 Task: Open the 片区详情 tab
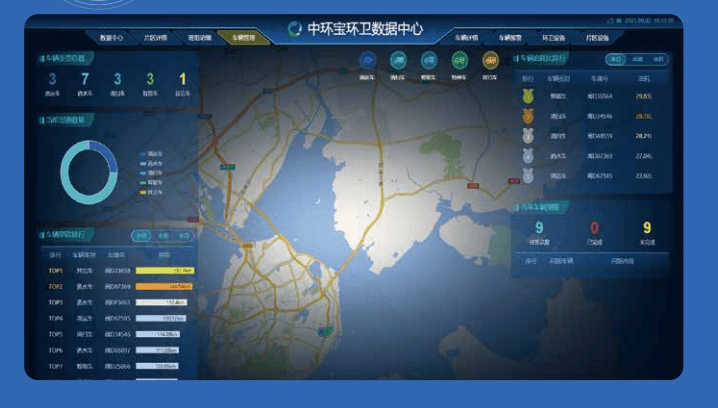point(155,38)
